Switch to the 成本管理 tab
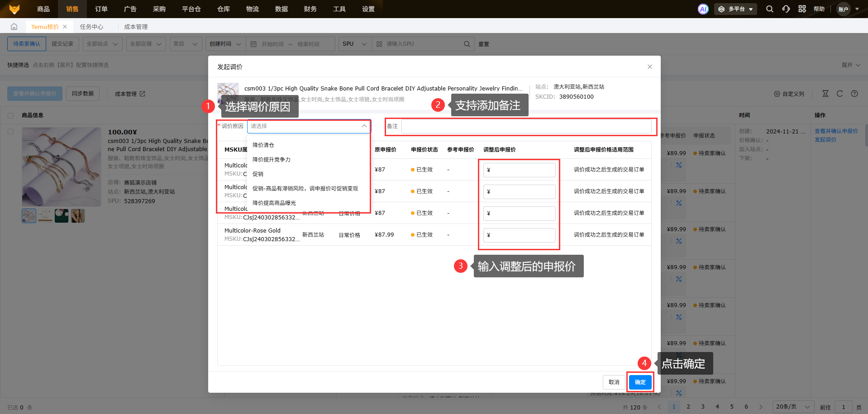 136,27
